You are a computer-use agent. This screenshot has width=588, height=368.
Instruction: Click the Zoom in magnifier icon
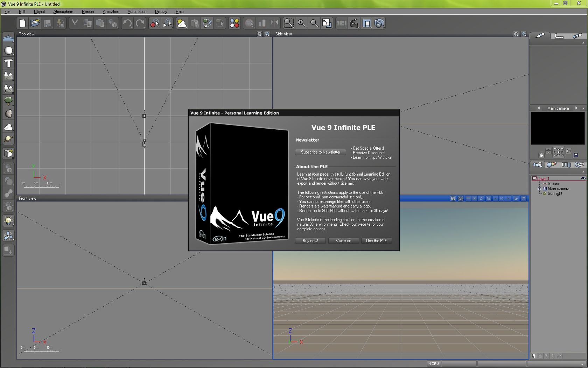[301, 23]
